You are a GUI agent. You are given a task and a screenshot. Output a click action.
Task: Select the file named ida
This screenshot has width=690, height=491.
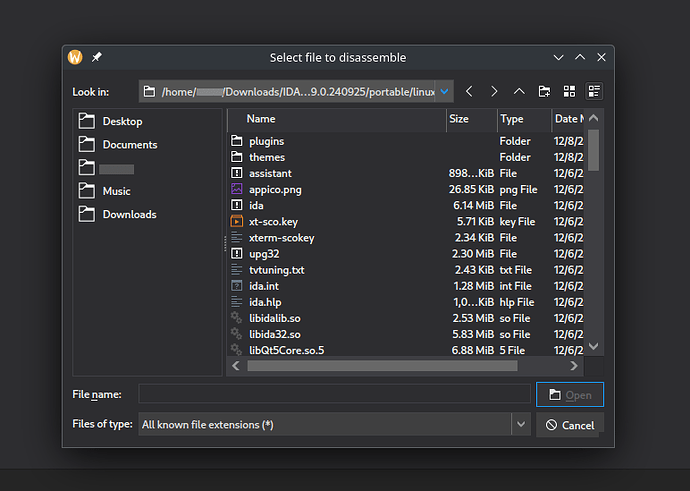[x=256, y=205]
